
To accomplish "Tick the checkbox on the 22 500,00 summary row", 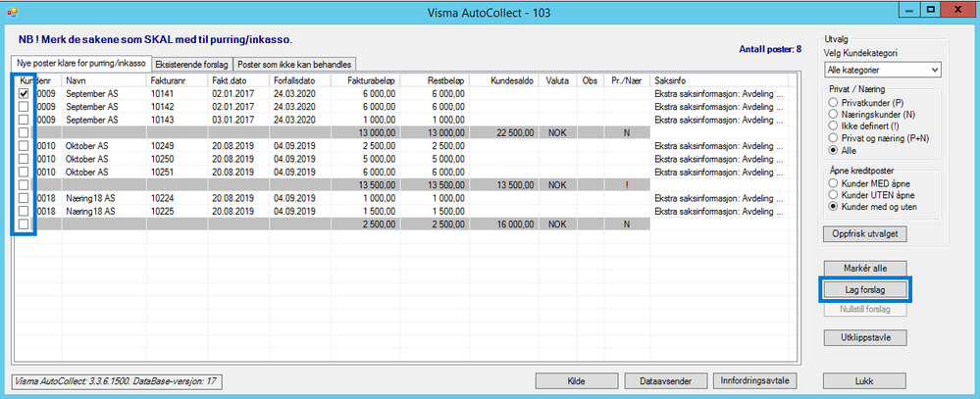I will click(24, 132).
